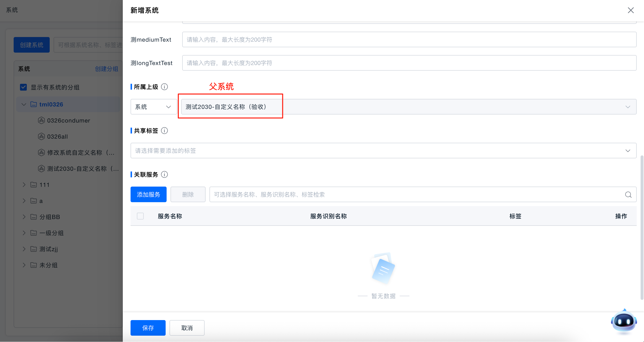Click the folder icon of 分组BB group

point(34,217)
